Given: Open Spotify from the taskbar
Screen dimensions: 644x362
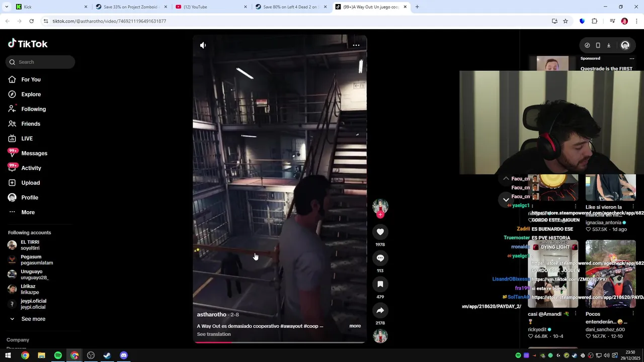Looking at the screenshot, I should [58, 355].
